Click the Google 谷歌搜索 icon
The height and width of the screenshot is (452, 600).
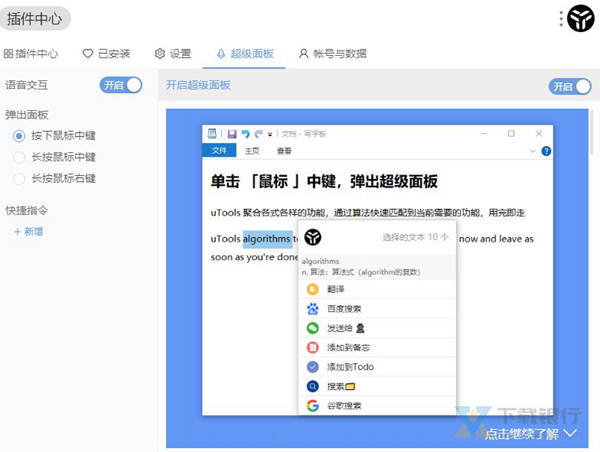tap(313, 406)
